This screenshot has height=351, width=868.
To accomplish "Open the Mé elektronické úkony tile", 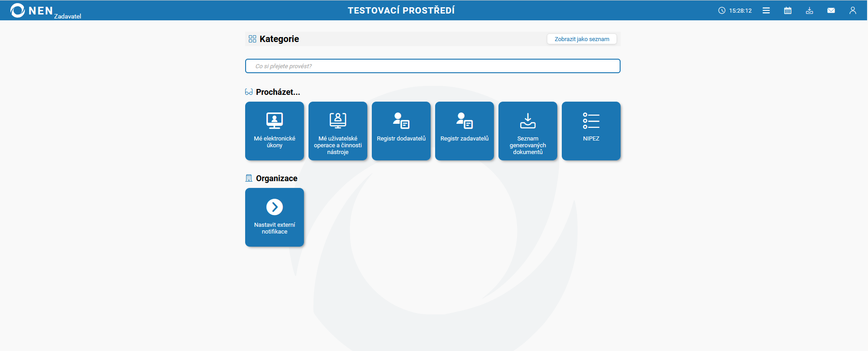I will pos(275,131).
